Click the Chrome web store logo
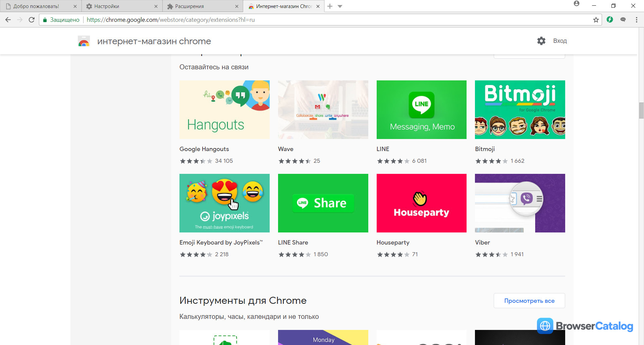 (84, 41)
